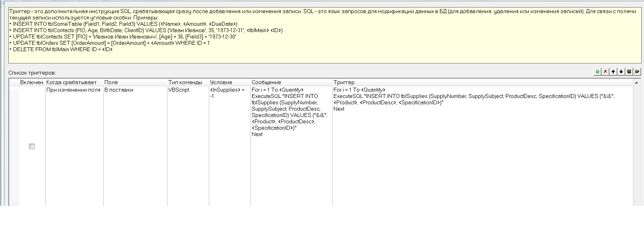This screenshot has width=644, height=238.
Task: Click the 'Включен' column header
Action: tap(31, 82)
